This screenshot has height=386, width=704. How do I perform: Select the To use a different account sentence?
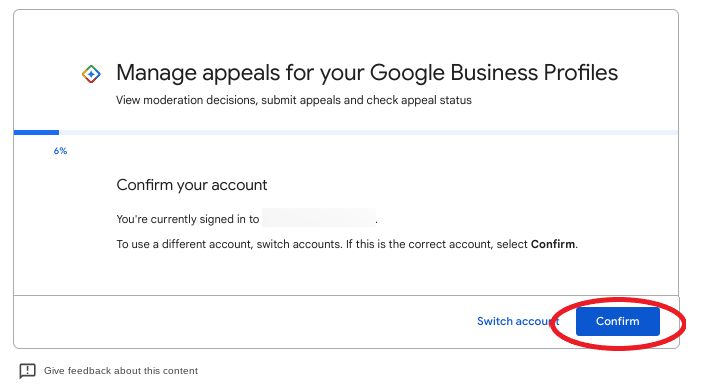tap(229, 244)
